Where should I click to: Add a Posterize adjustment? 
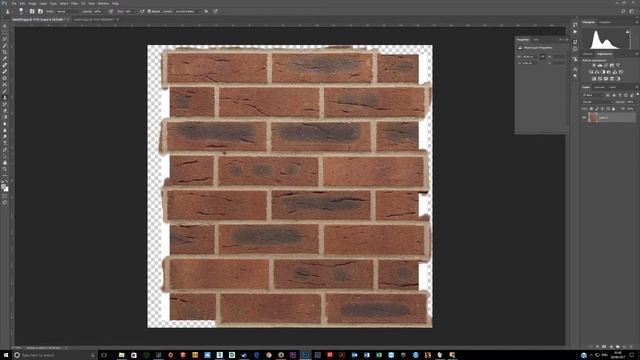click(600, 79)
